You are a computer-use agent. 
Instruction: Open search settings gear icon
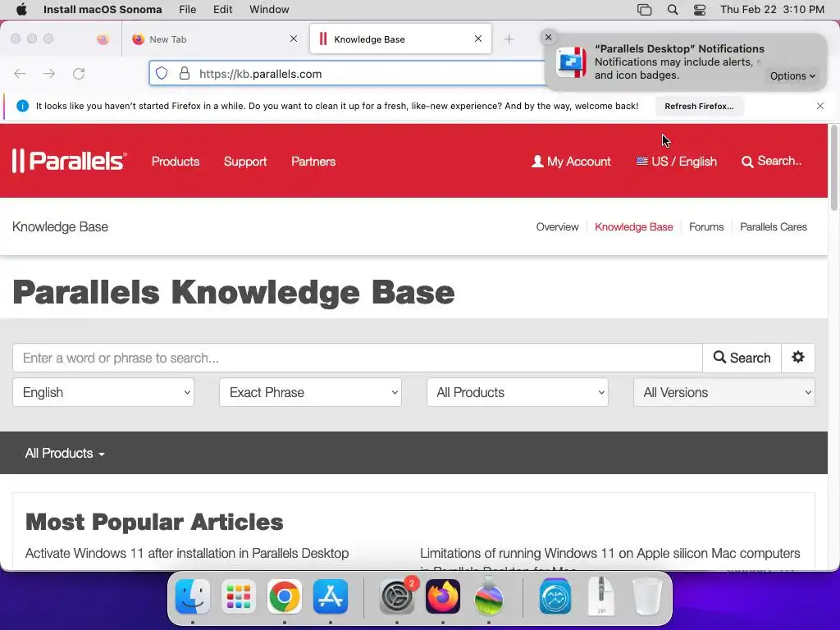tap(798, 358)
